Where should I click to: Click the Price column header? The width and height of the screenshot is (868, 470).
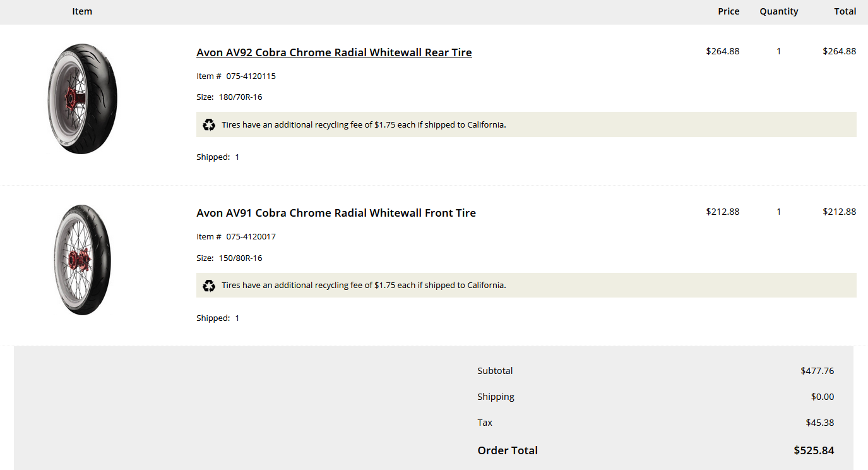coord(728,11)
